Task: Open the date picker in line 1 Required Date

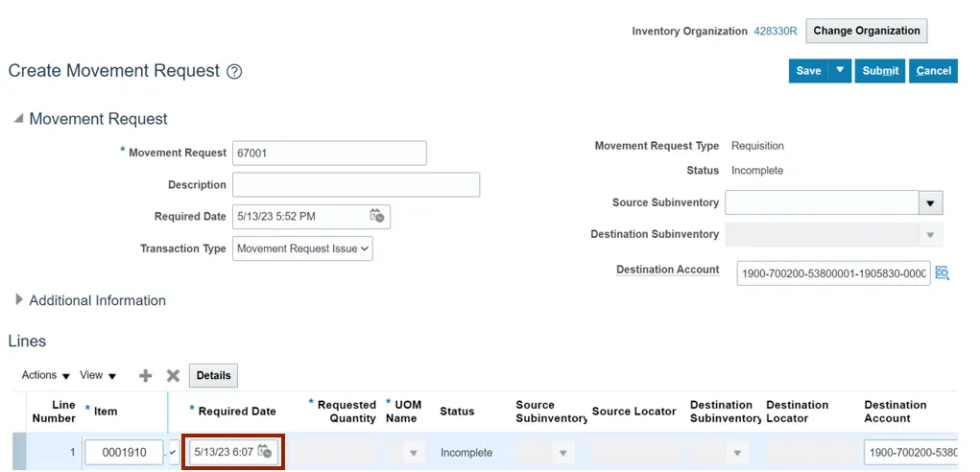Action: [265, 452]
